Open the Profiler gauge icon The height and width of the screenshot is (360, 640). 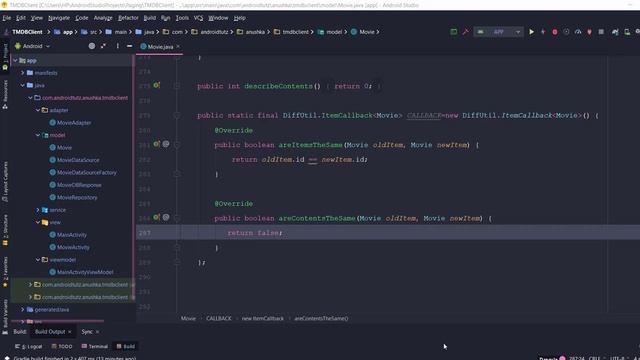tap(578, 32)
